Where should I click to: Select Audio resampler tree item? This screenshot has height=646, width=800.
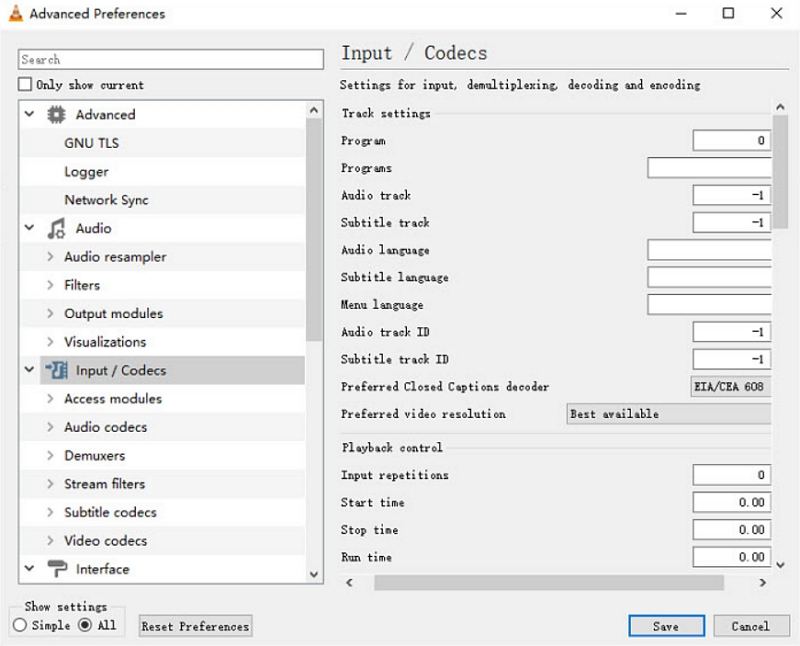(115, 257)
